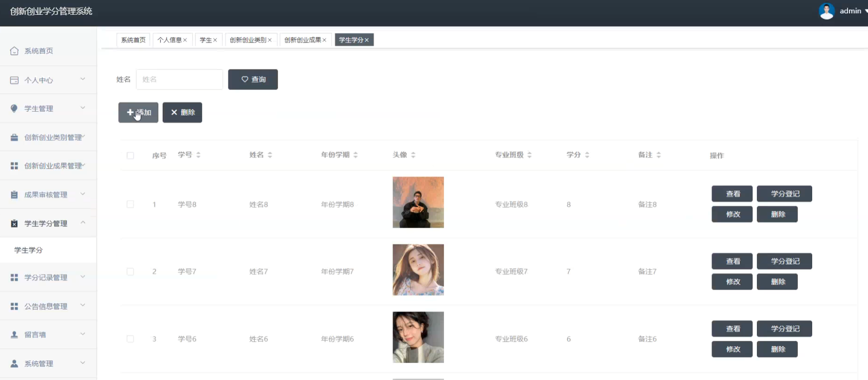Click the 删除 button above the table
This screenshot has height=380, width=868.
tap(182, 113)
